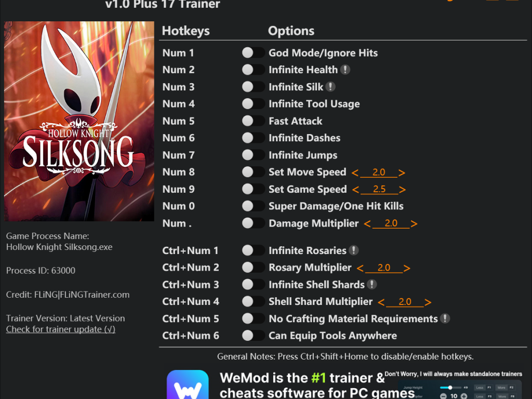Decrease Set Game Speed with left arrow
532x399 pixels.
pyautogui.click(x=355, y=190)
